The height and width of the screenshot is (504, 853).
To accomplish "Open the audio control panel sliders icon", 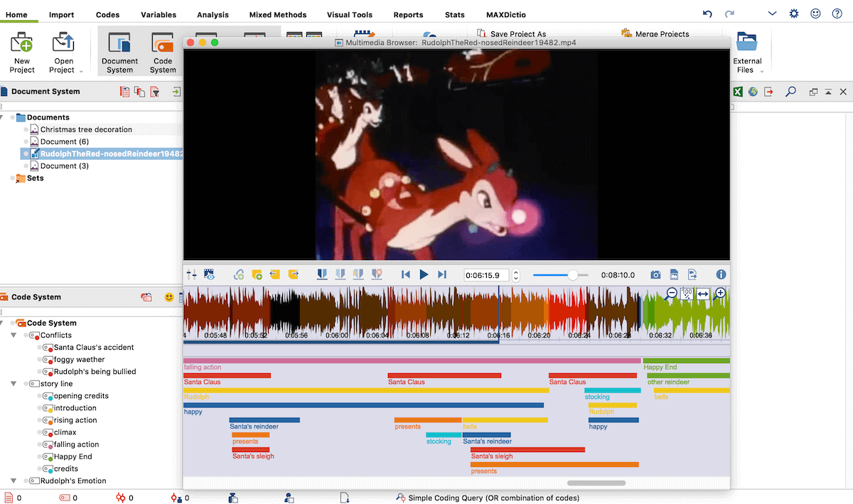I will coord(191,274).
